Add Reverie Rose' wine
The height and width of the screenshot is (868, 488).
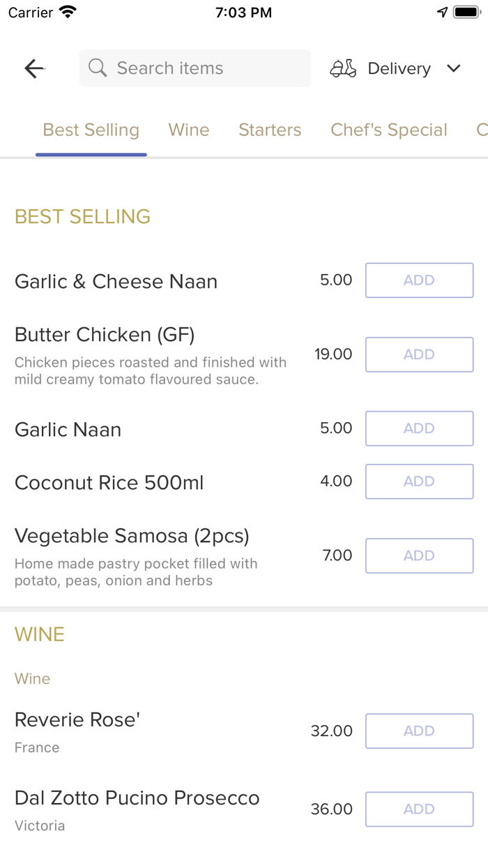pyautogui.click(x=419, y=731)
